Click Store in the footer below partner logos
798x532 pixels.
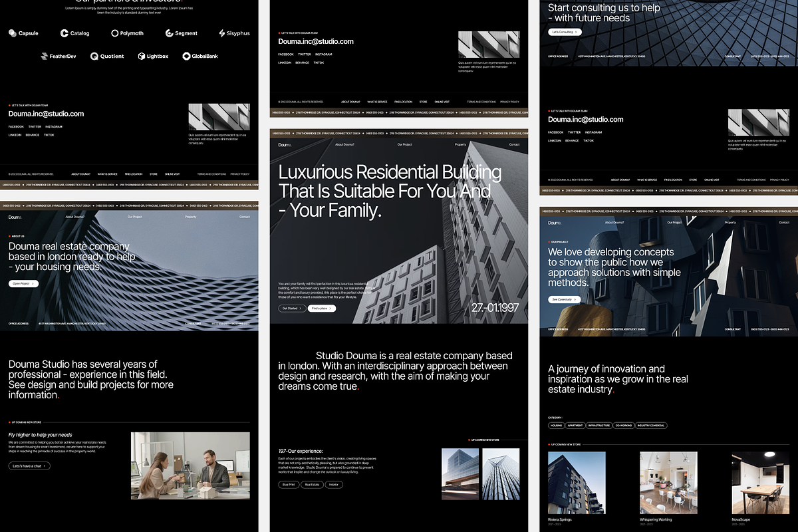(154, 174)
